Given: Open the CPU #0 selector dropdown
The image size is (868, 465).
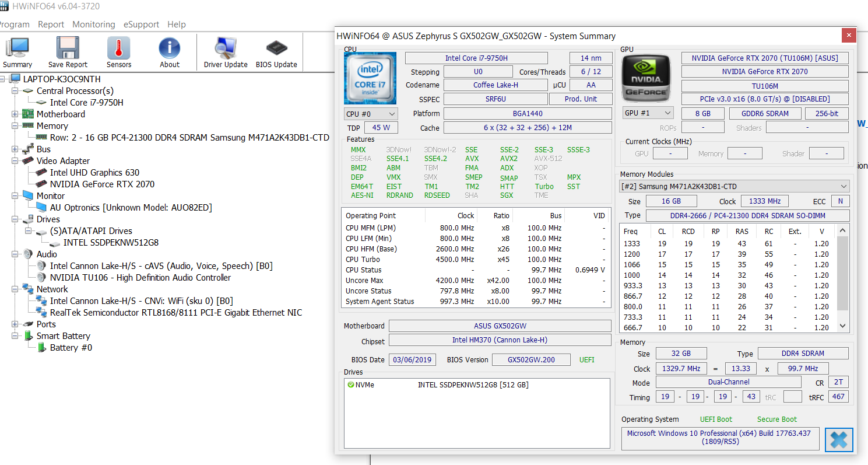Looking at the screenshot, I should pos(371,114).
